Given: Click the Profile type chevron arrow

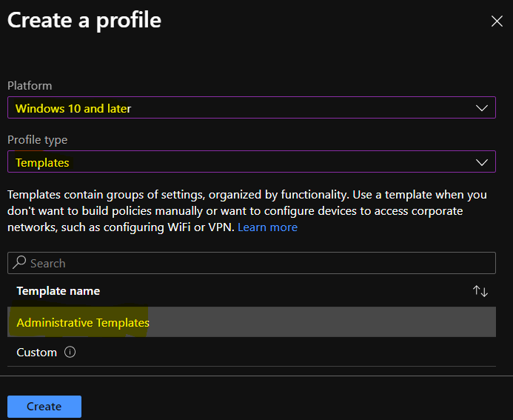Looking at the screenshot, I should [x=482, y=162].
